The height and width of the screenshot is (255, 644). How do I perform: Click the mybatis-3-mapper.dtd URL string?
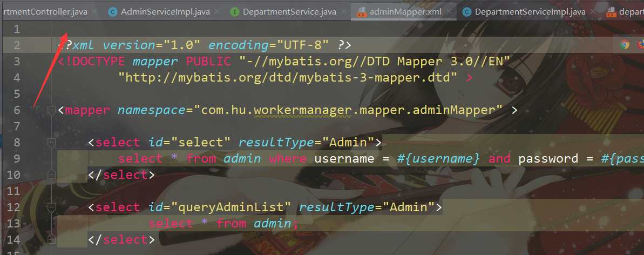tap(288, 77)
